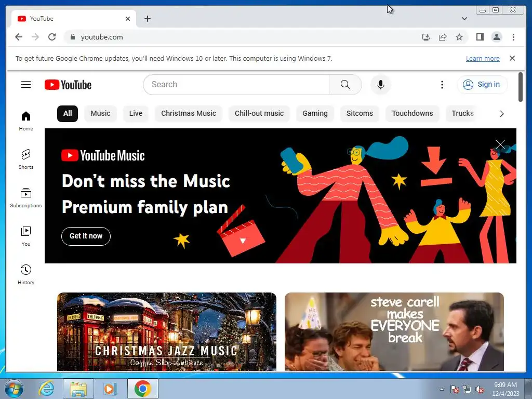The height and width of the screenshot is (399, 532).
Task: Open Subscriptions in the sidebar
Action: [26, 198]
